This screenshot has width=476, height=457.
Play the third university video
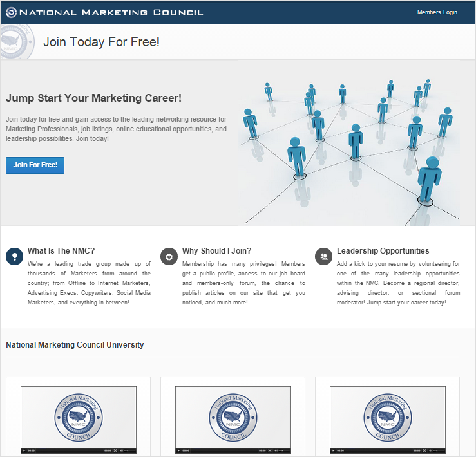(x=334, y=451)
